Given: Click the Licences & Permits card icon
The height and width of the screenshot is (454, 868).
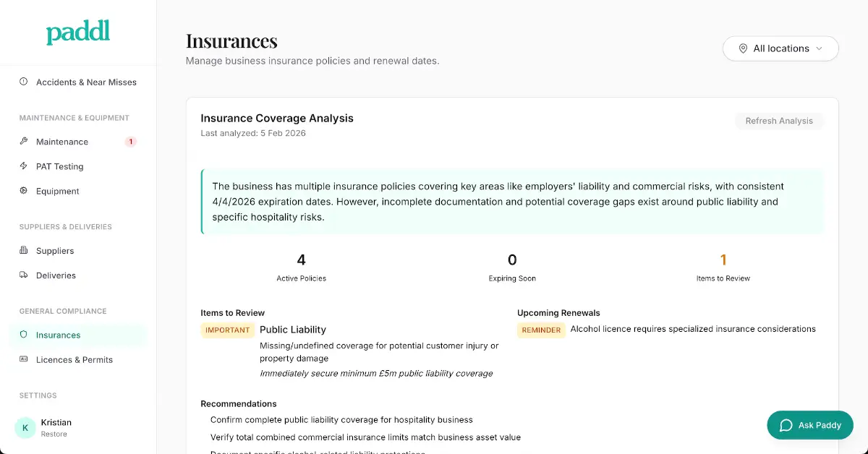Looking at the screenshot, I should (24, 359).
